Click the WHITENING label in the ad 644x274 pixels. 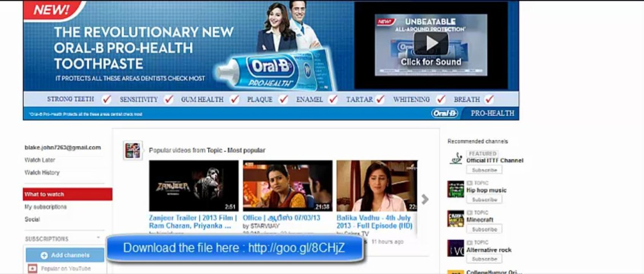pyautogui.click(x=411, y=99)
